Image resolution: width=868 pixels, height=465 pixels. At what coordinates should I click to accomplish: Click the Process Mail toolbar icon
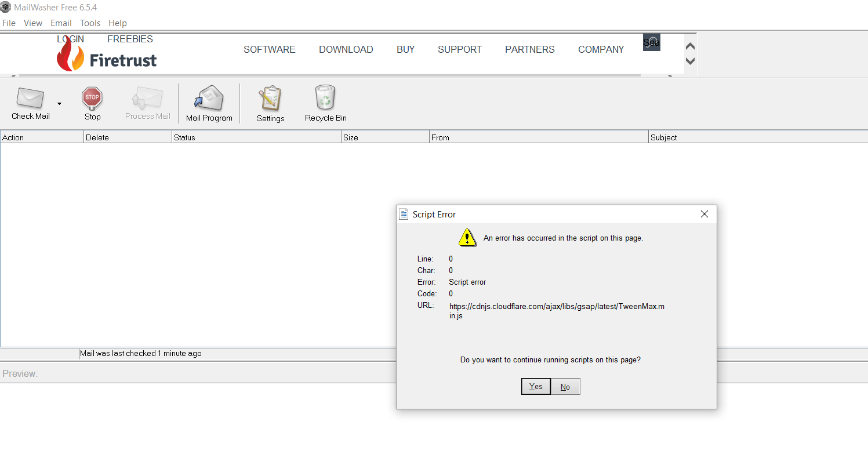click(x=147, y=98)
